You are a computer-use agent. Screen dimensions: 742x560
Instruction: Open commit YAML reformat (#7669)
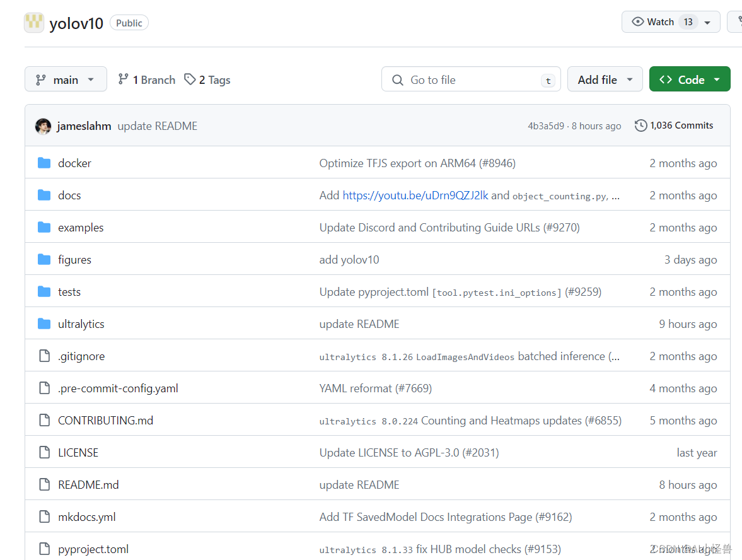376,388
